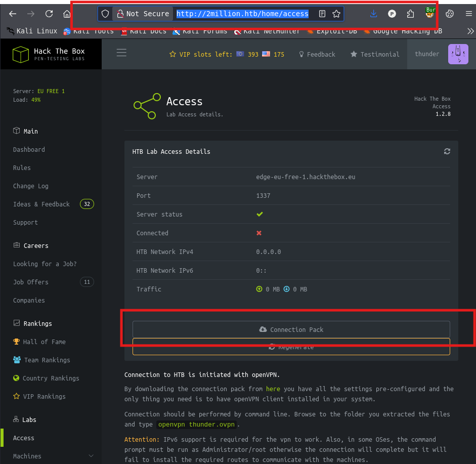Click the Hack The Box logo

click(x=49, y=54)
